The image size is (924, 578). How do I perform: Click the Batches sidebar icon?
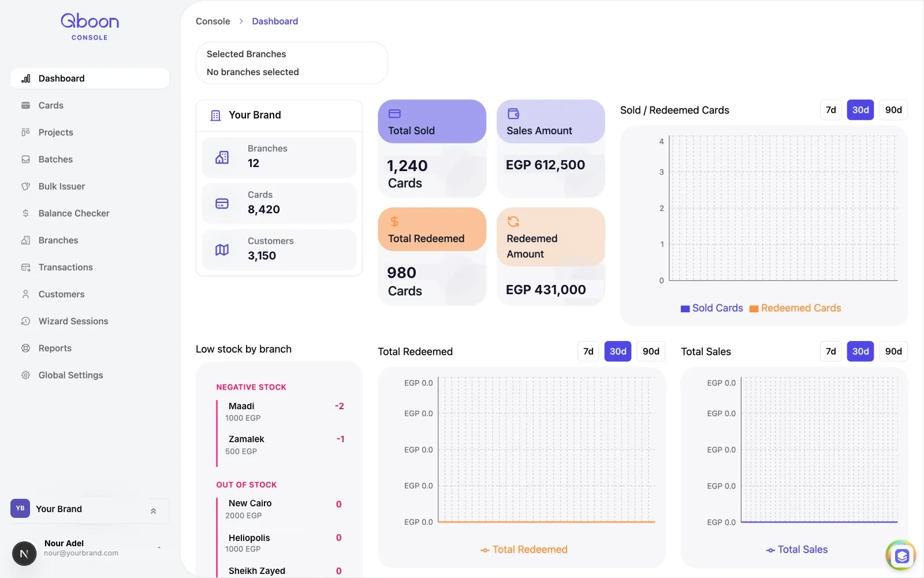(25, 160)
